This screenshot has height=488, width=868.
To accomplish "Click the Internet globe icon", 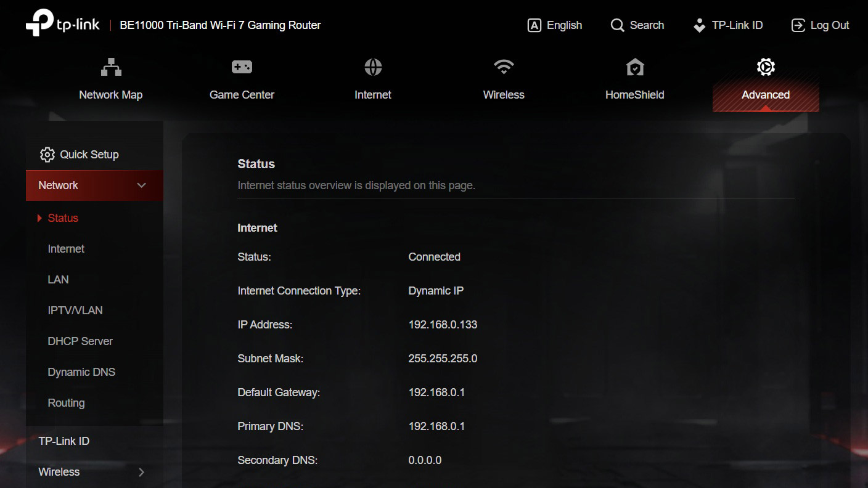I will pos(373,67).
